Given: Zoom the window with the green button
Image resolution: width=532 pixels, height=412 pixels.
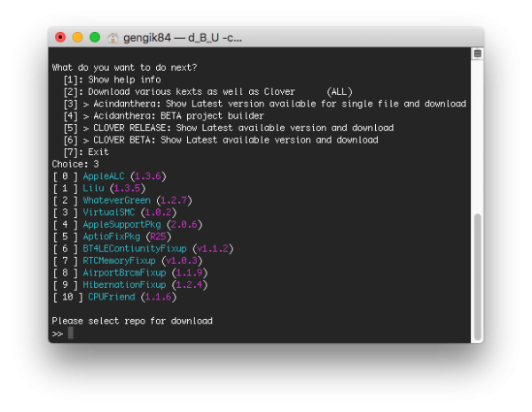Looking at the screenshot, I should pyautogui.click(x=94, y=38).
